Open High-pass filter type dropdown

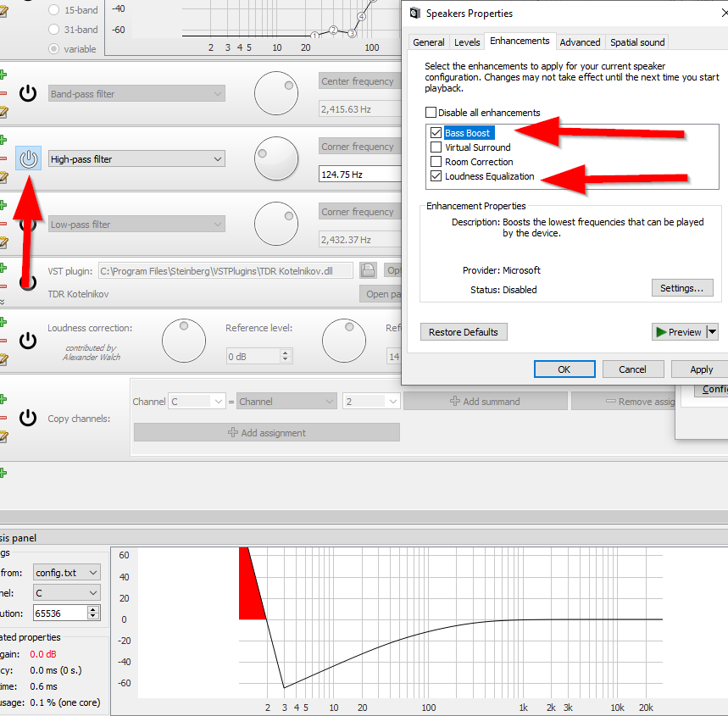tap(137, 158)
